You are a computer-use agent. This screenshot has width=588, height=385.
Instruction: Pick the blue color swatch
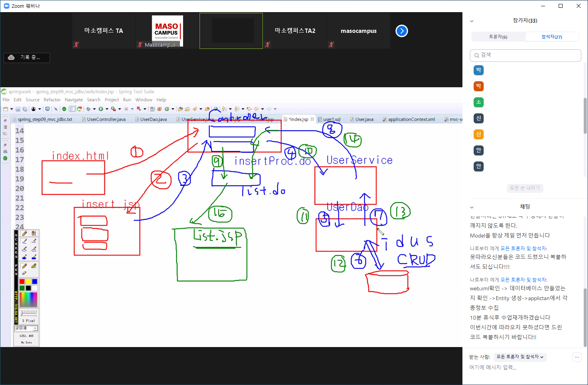click(x=35, y=281)
